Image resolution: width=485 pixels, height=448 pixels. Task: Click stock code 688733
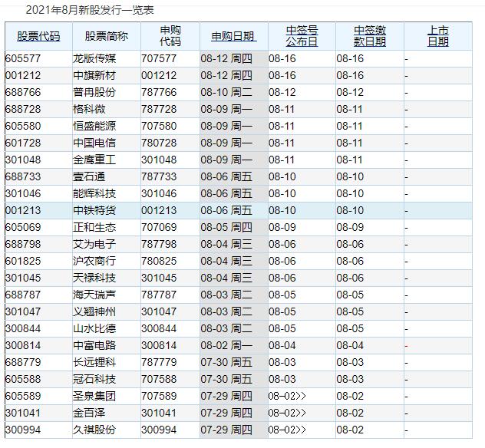coord(23,177)
